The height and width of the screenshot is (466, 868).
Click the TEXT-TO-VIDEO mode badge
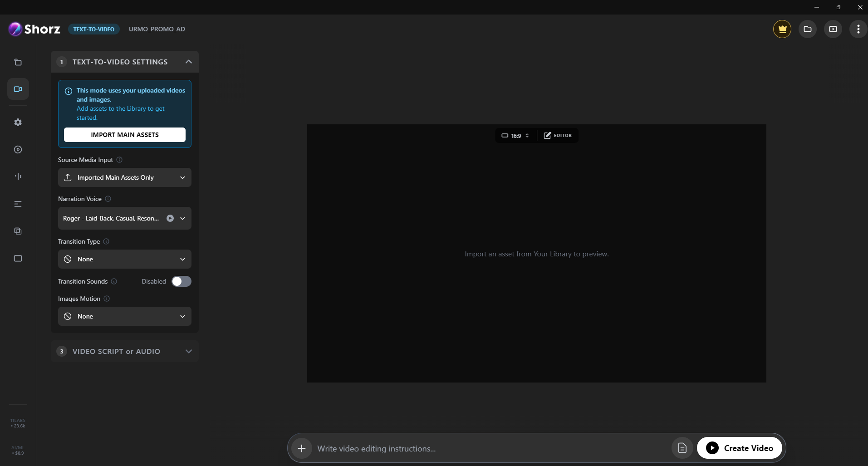[x=94, y=29]
